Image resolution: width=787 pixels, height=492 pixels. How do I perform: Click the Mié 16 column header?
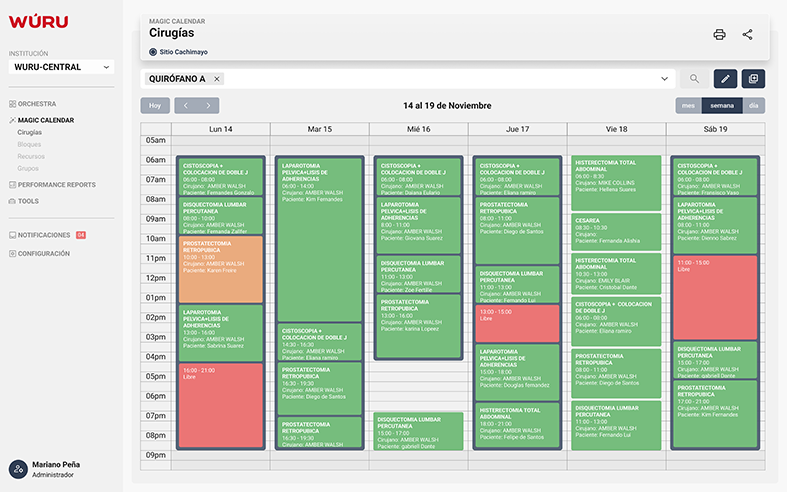pos(419,129)
